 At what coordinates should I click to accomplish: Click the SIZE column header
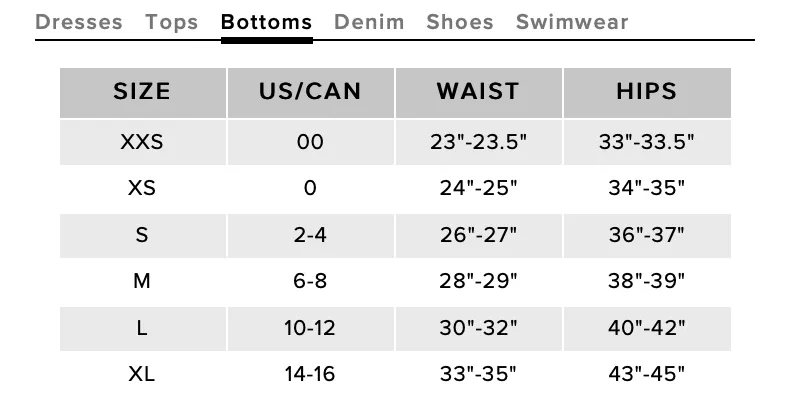pyautogui.click(x=143, y=92)
